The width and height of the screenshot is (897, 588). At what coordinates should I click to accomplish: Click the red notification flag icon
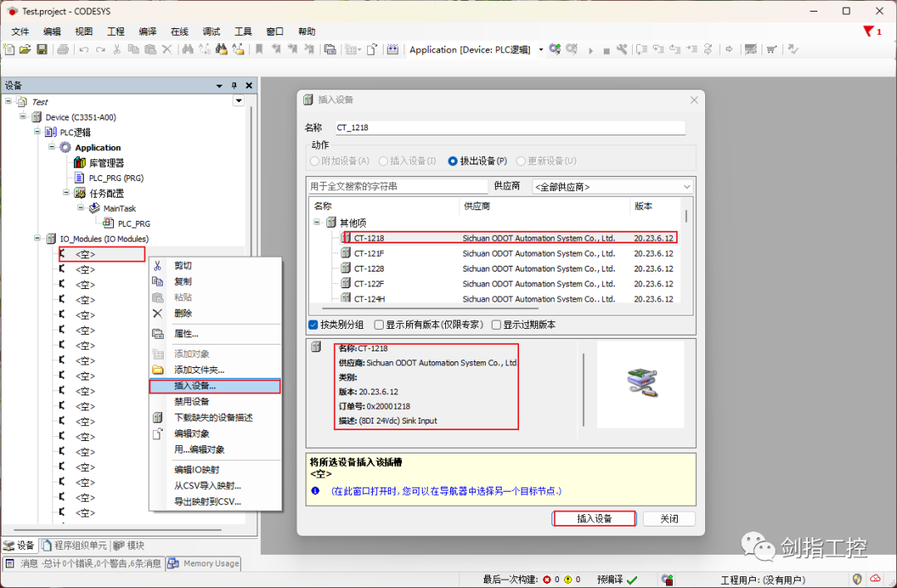tap(869, 32)
